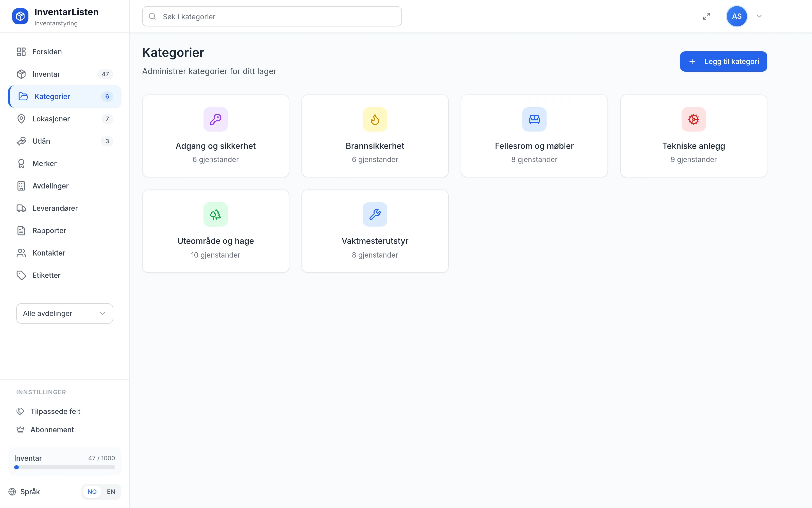
Task: Focus the Søk i kategorier search field
Action: 272,16
